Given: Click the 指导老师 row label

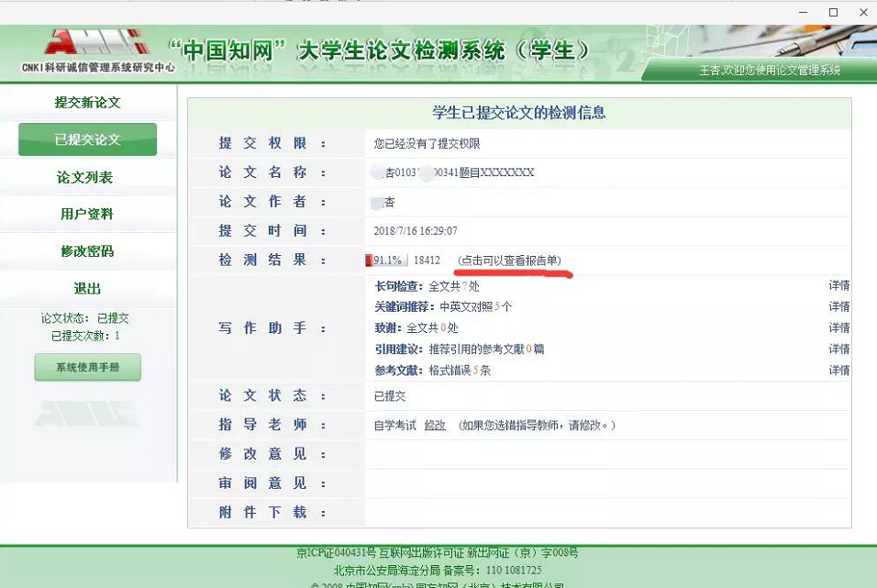Looking at the screenshot, I should 272,426.
